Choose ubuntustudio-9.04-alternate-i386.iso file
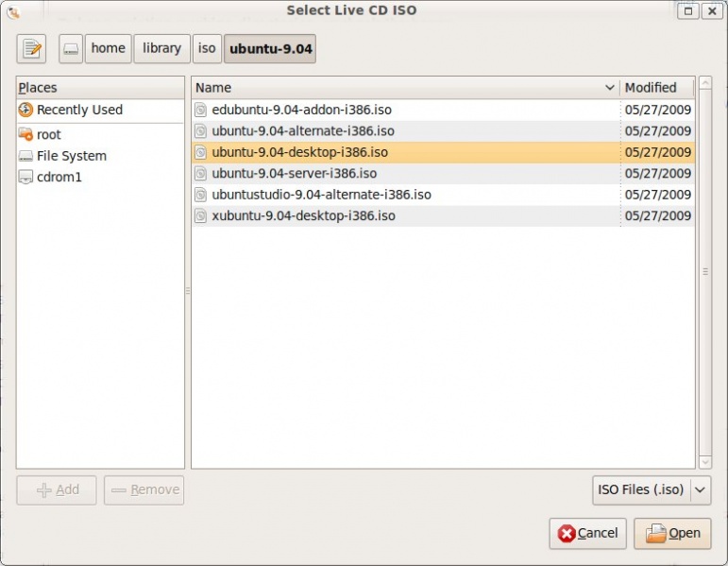 coord(321,195)
